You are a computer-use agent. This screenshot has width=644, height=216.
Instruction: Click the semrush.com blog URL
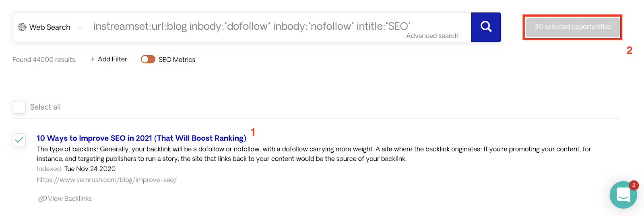coord(107,180)
